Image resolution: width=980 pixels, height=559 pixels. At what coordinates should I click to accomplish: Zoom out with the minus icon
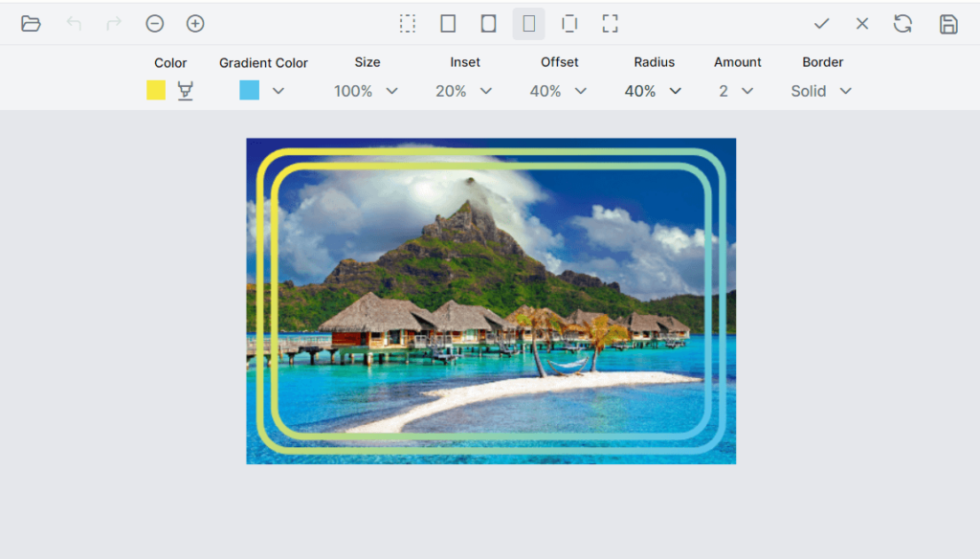(155, 23)
